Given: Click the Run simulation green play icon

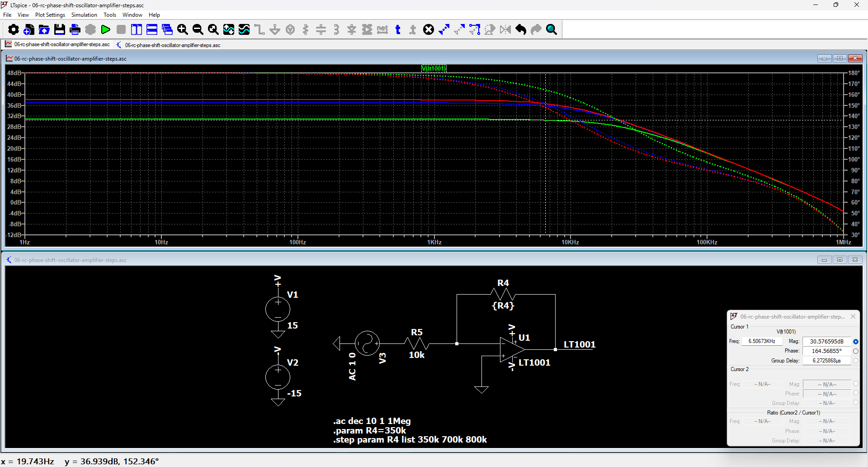Looking at the screenshot, I should point(106,30).
